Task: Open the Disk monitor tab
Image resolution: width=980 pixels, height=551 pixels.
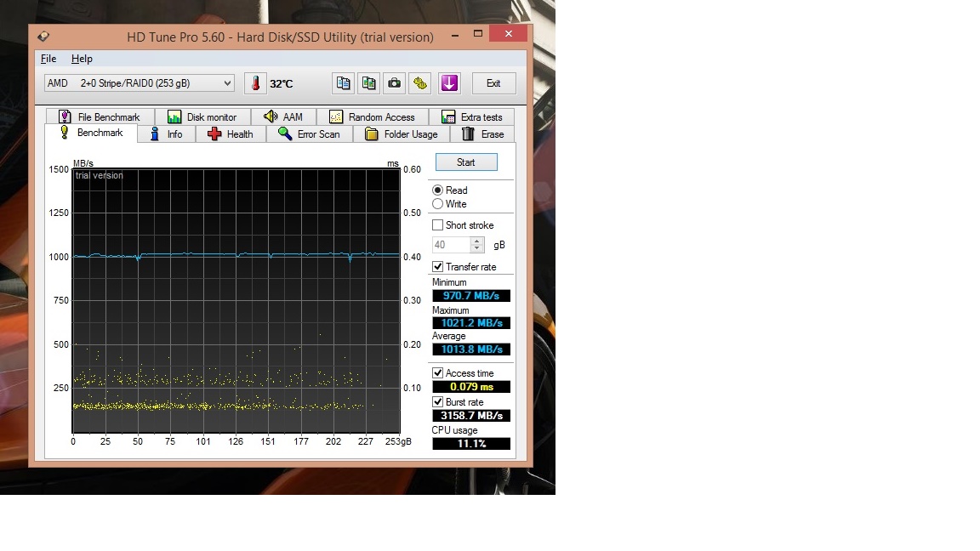Action: [202, 116]
